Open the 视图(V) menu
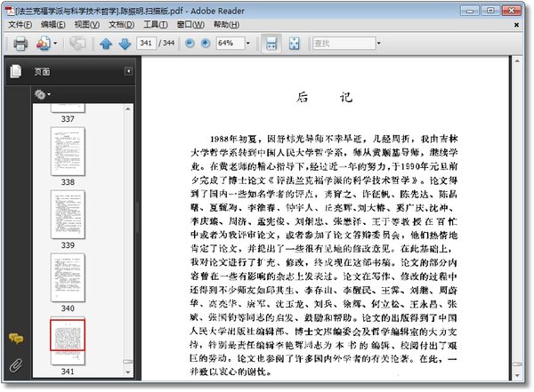This screenshot has width=534, height=392. [87, 25]
